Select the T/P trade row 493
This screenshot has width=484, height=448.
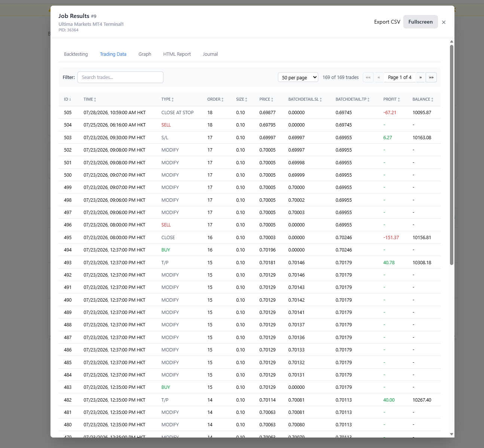click(x=249, y=262)
